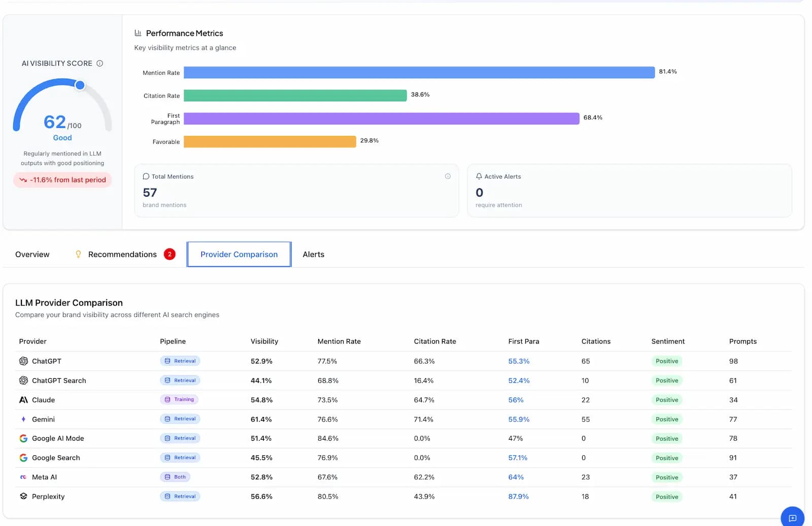The width and height of the screenshot is (812, 526).
Task: Click the ChatGPT Search citation rate 16.4%
Action: 424,380
